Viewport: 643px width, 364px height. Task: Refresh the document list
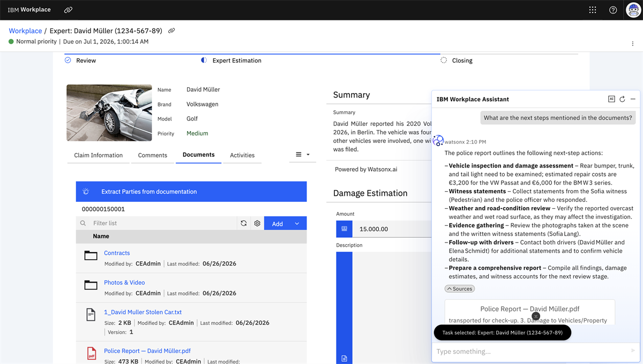click(x=244, y=223)
